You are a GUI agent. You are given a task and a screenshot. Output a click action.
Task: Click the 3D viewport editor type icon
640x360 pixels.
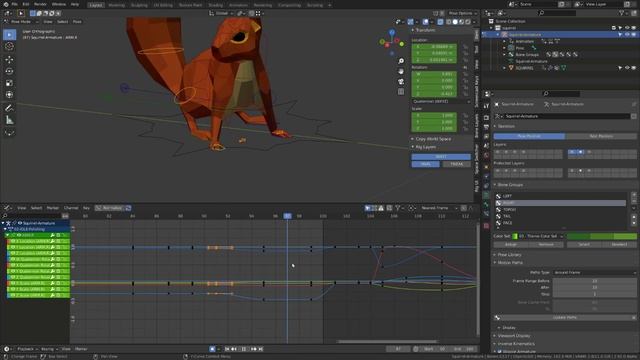pyautogui.click(x=7, y=13)
